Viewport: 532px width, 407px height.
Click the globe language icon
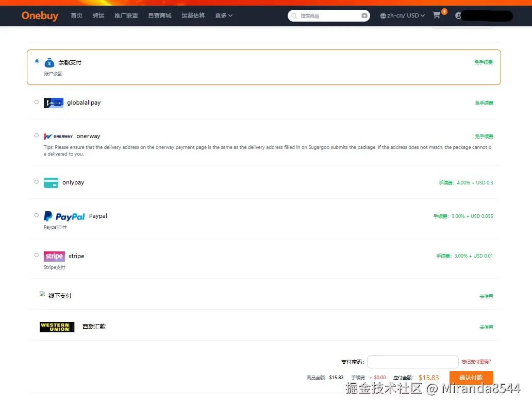click(x=383, y=15)
